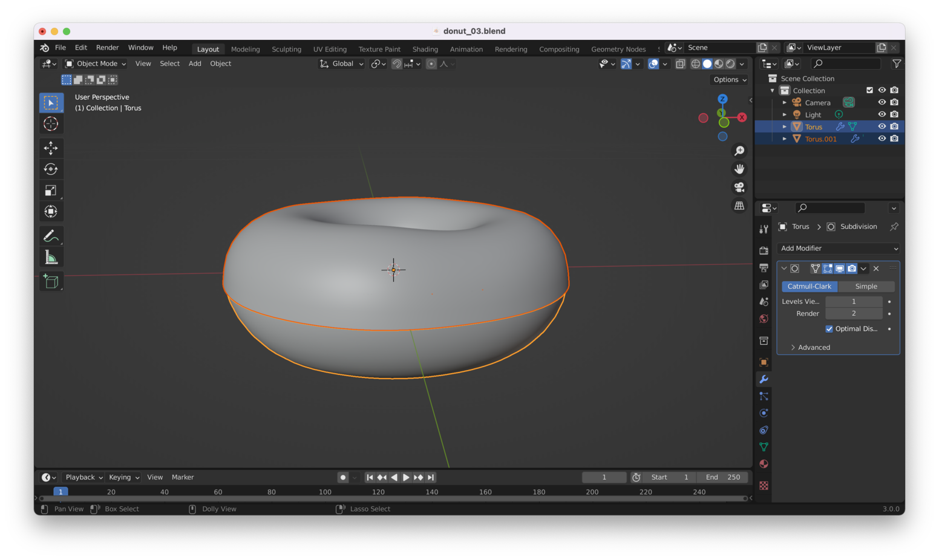Choose the Annotate pencil tool
Viewport: 939px width, 560px height.
pyautogui.click(x=51, y=236)
